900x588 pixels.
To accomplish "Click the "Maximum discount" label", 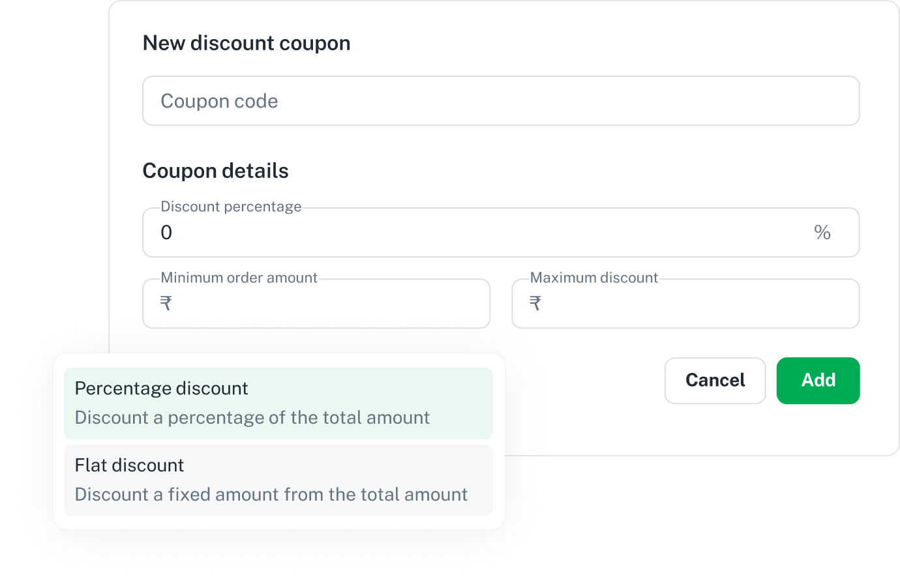I will pos(593,278).
